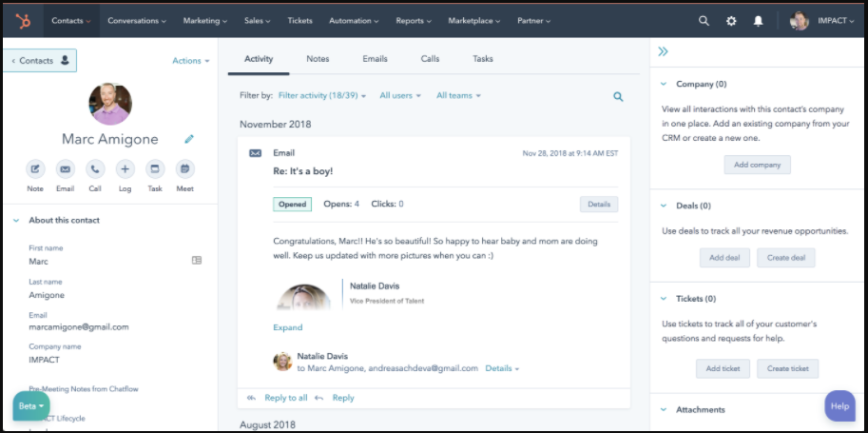Click the Email field marcamigone@gmail.com
The height and width of the screenshot is (433, 868).
tap(79, 327)
